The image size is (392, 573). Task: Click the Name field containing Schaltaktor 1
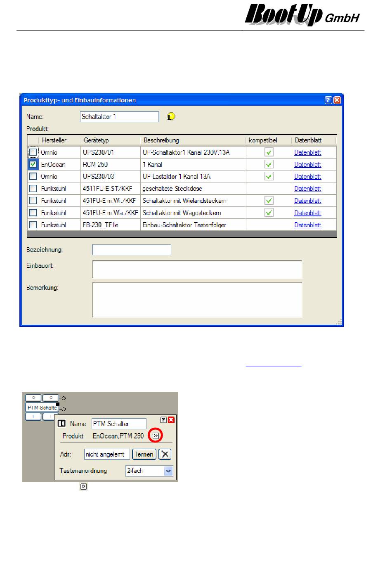(120, 117)
